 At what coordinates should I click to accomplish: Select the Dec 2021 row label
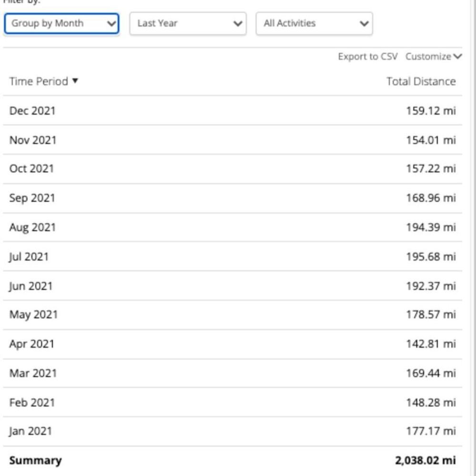[32, 111]
